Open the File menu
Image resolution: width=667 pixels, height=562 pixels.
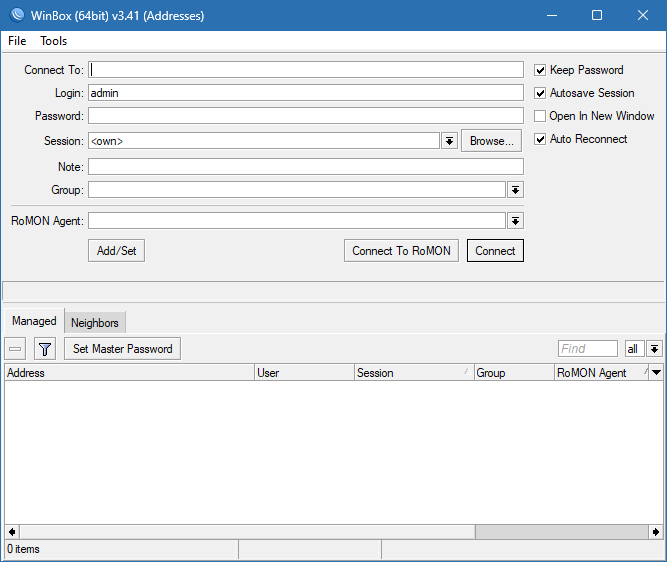tap(17, 41)
